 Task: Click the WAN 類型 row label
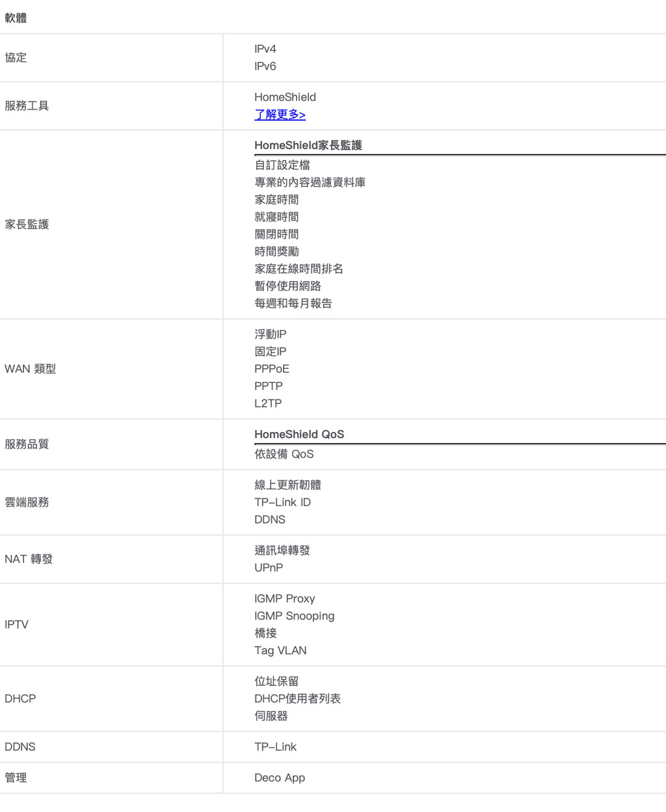click(x=30, y=369)
